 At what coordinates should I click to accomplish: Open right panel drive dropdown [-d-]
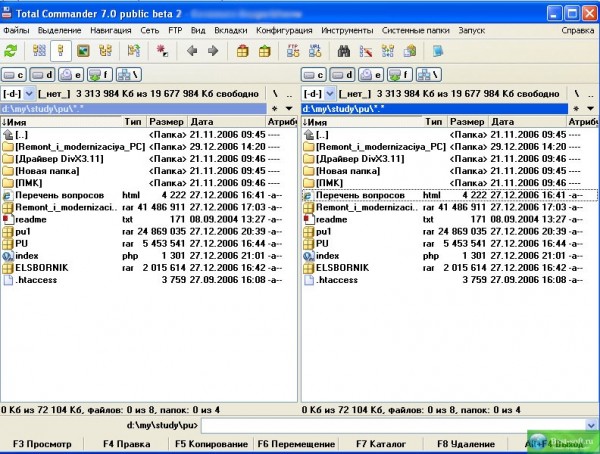pos(318,93)
